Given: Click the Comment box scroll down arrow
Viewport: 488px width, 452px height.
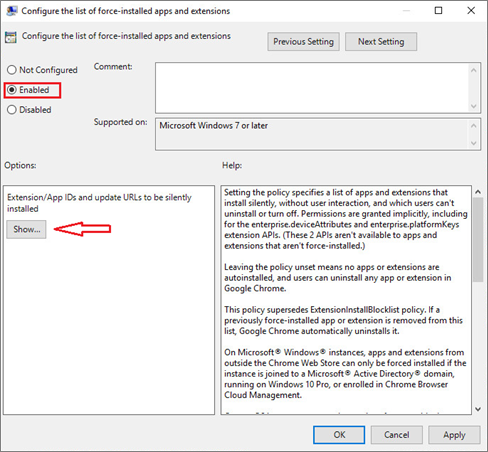Looking at the screenshot, I should 474,106.
